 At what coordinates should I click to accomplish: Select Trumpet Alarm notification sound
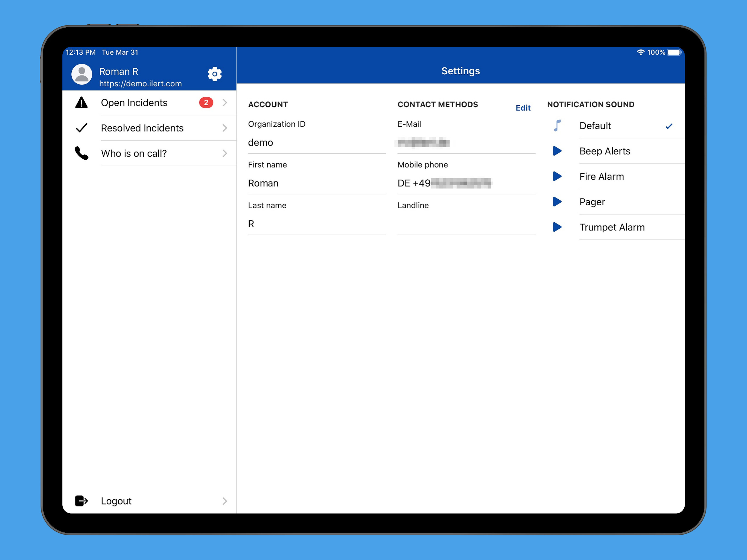click(x=615, y=227)
